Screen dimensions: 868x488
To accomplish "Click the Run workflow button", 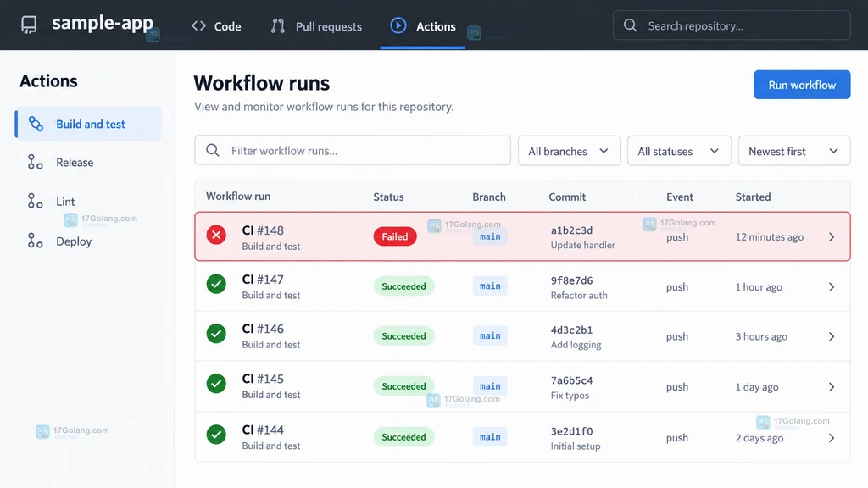I will pyautogui.click(x=802, y=85).
